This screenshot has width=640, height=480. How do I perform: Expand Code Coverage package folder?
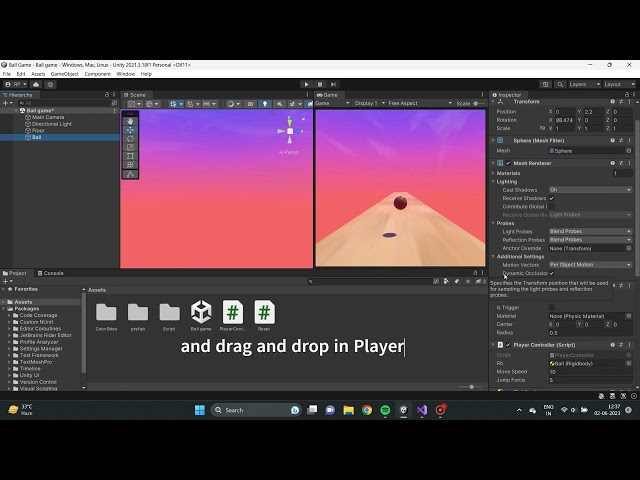click(x=9, y=316)
